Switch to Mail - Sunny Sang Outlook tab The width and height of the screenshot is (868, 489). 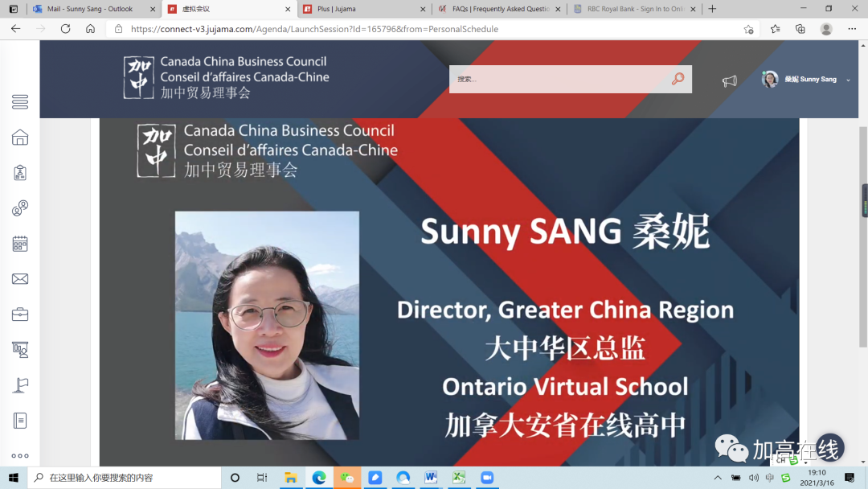pyautogui.click(x=90, y=9)
